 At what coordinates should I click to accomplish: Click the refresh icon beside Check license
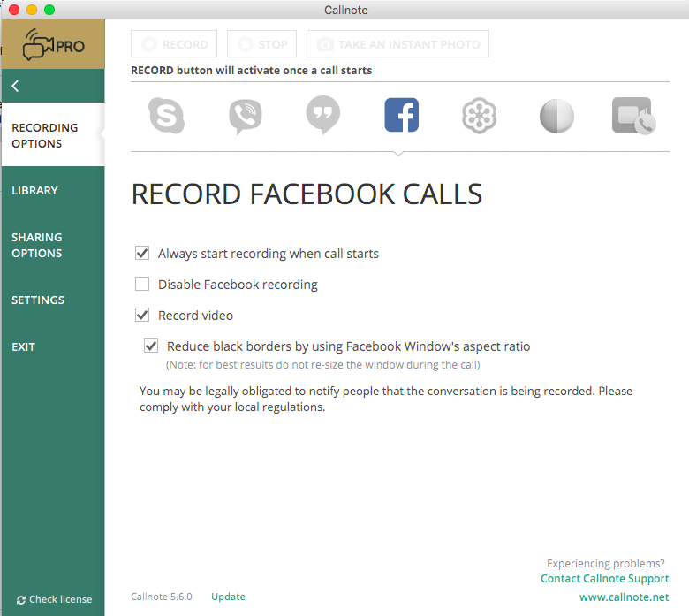20,600
